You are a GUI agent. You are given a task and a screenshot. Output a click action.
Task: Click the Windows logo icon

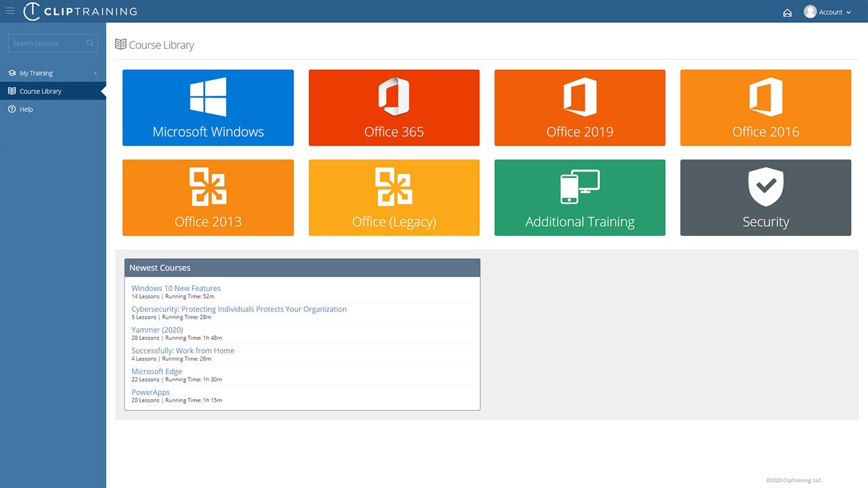(208, 97)
